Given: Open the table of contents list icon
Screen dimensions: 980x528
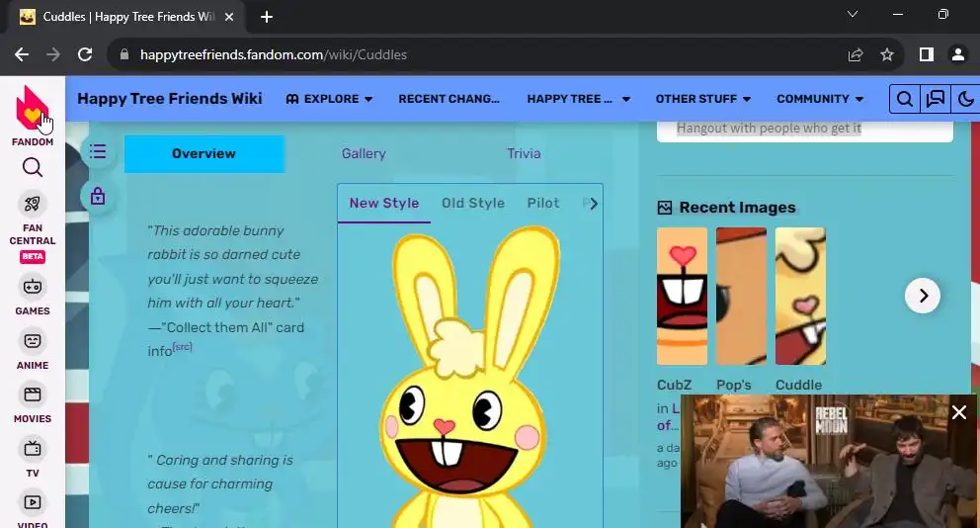Looking at the screenshot, I should (x=98, y=151).
